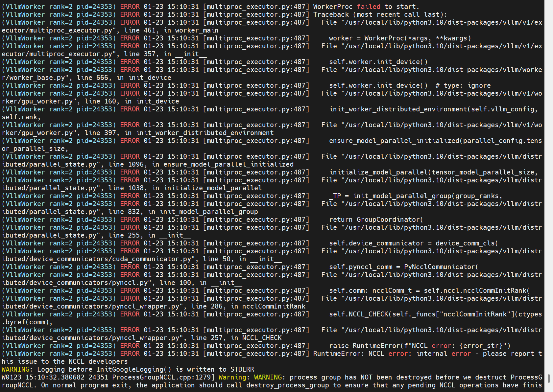Click 'self.NCCL_CHECK(self._funcs' code line
The width and height of the screenshot is (553, 392).
coord(436,314)
